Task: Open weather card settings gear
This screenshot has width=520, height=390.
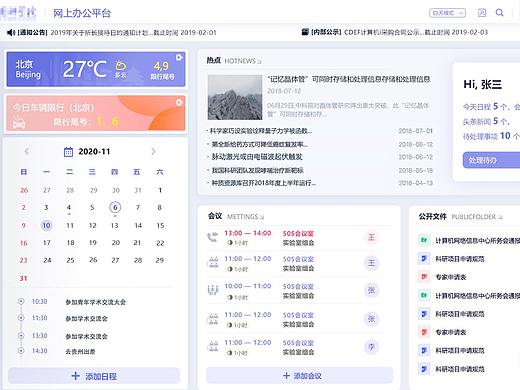Action: pos(179,57)
